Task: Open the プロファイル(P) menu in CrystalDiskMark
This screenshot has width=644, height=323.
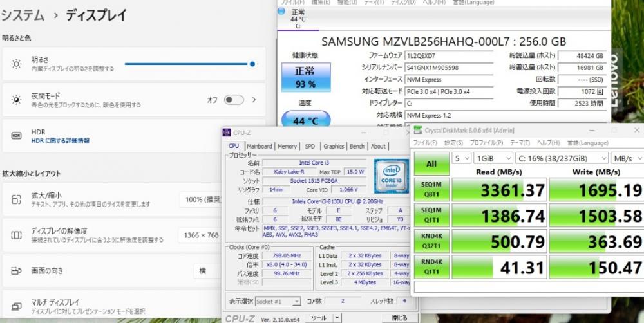Action: point(486,143)
